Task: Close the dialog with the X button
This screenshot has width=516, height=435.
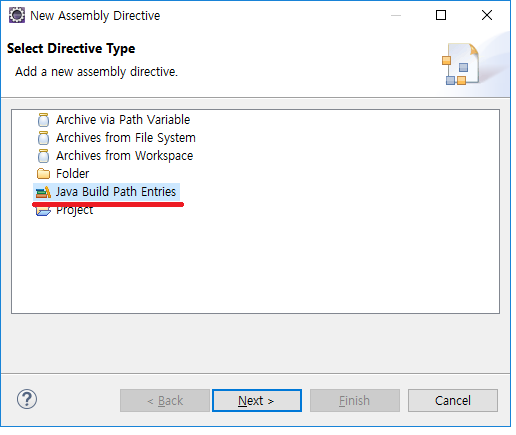Action: pos(487,15)
